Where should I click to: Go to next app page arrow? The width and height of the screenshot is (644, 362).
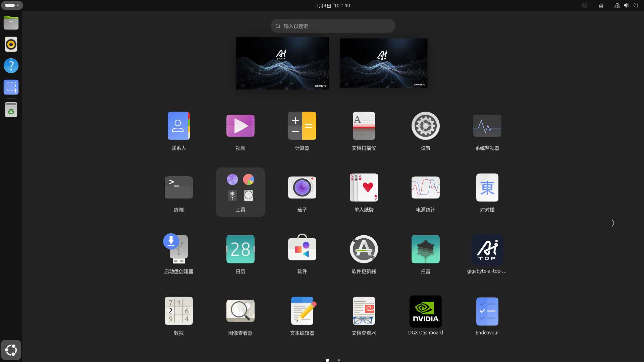(612, 223)
